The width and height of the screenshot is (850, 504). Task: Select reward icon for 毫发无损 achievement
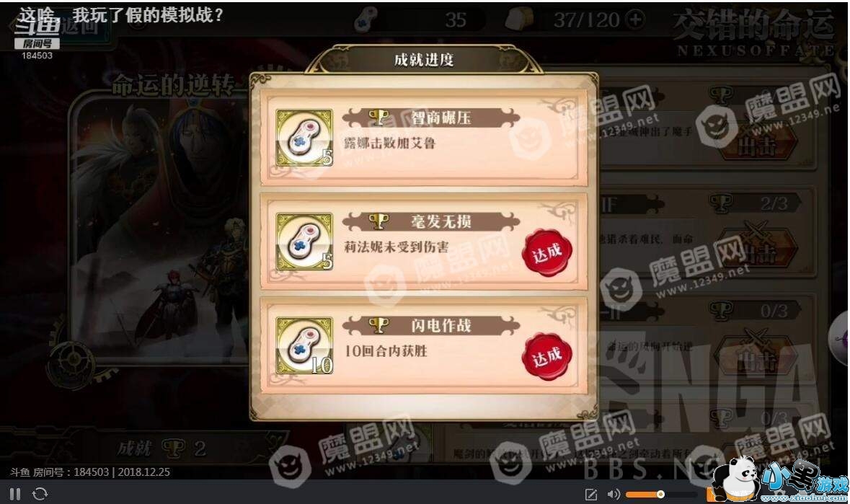point(304,242)
